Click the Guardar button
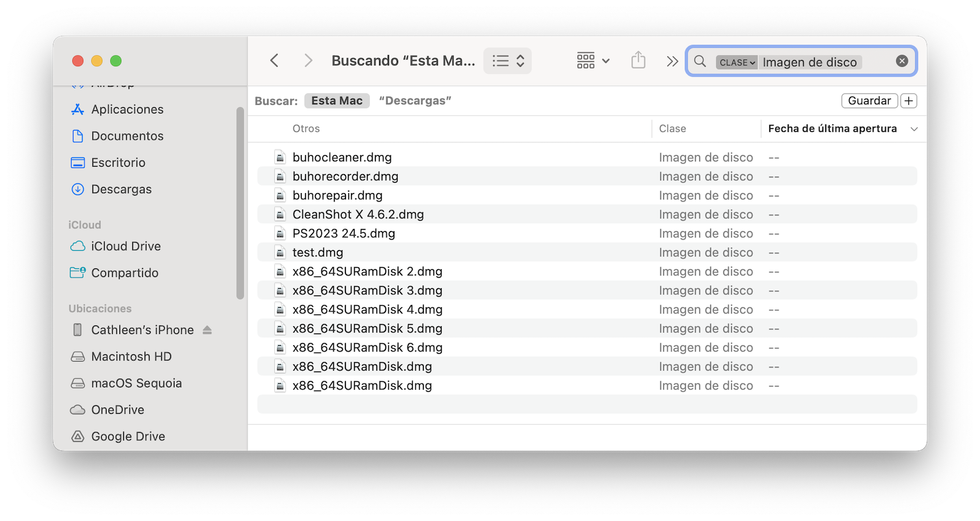Viewport: 980px width, 521px height. click(x=869, y=101)
